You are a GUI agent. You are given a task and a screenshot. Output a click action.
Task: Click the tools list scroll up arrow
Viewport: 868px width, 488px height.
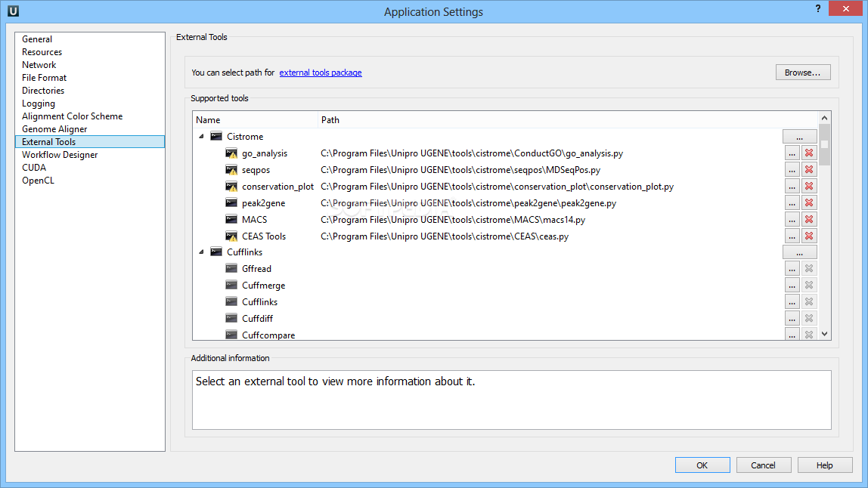(x=824, y=118)
